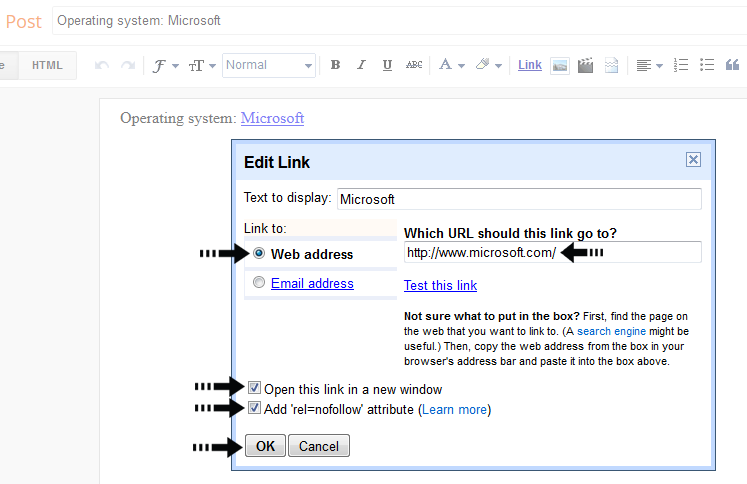Click the Undo arrow icon

click(101, 65)
